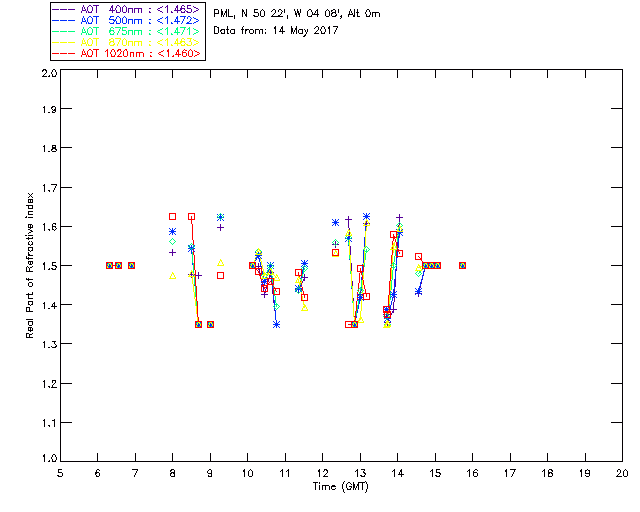Click the PML station location text

(297, 13)
